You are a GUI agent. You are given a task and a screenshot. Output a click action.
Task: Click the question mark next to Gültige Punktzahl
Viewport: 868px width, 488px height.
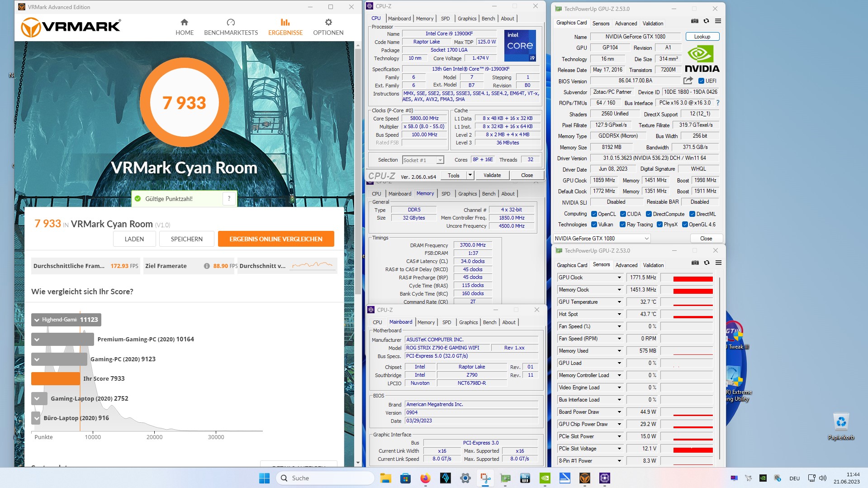pyautogui.click(x=229, y=198)
